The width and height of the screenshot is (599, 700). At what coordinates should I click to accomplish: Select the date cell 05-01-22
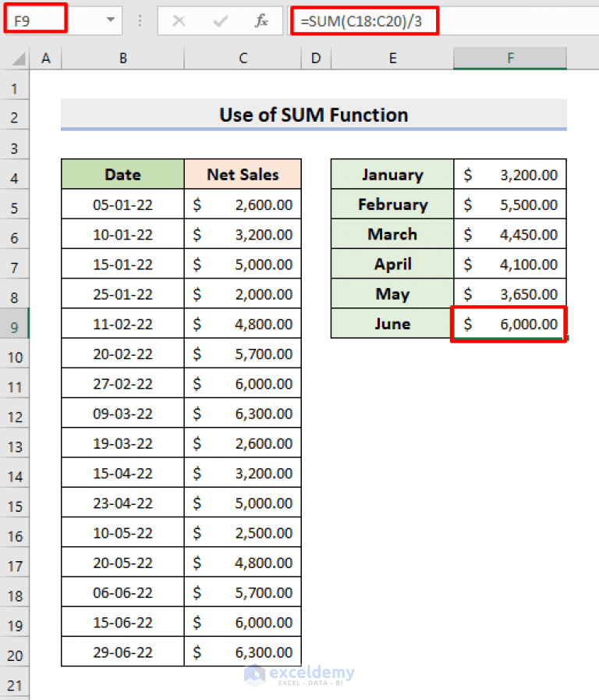pyautogui.click(x=122, y=204)
